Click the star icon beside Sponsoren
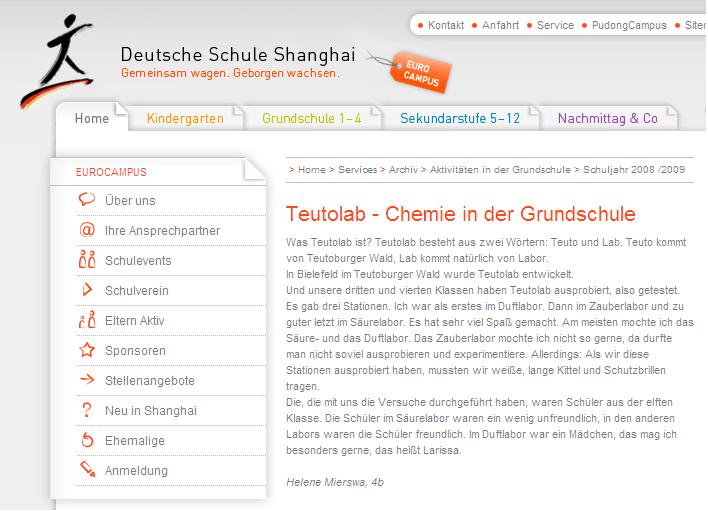 tap(87, 350)
